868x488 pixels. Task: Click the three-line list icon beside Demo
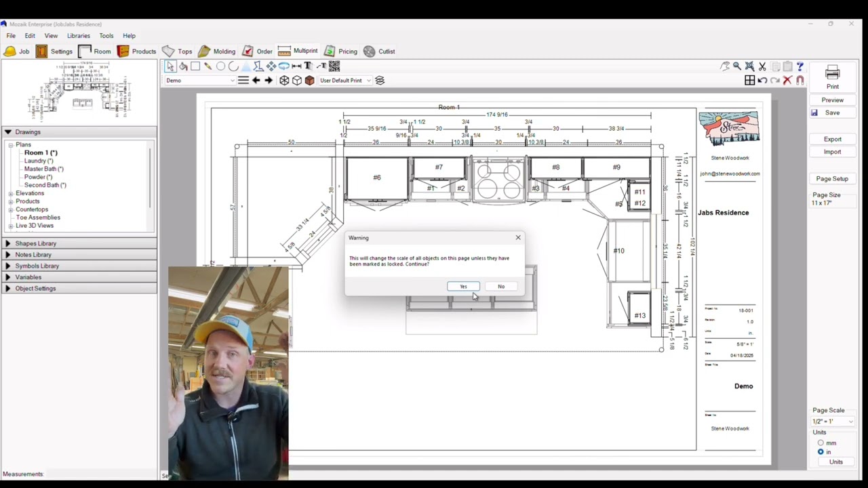(243, 80)
